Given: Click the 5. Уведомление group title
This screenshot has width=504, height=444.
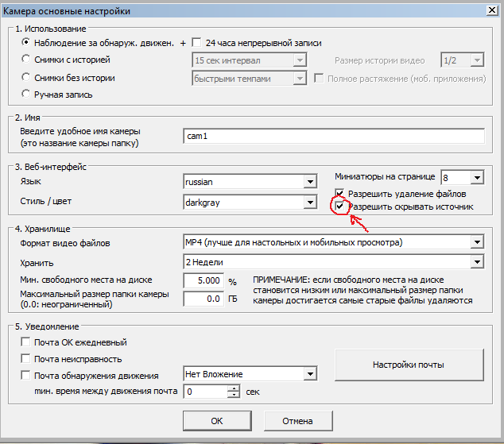Looking at the screenshot, I should pyautogui.click(x=47, y=326).
